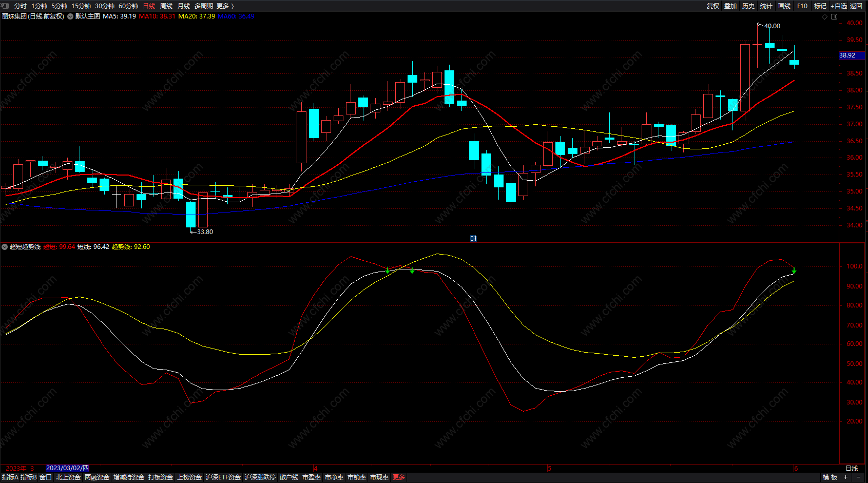Select the 30分钟 period tab
868x483 pixels.
(x=105, y=6)
